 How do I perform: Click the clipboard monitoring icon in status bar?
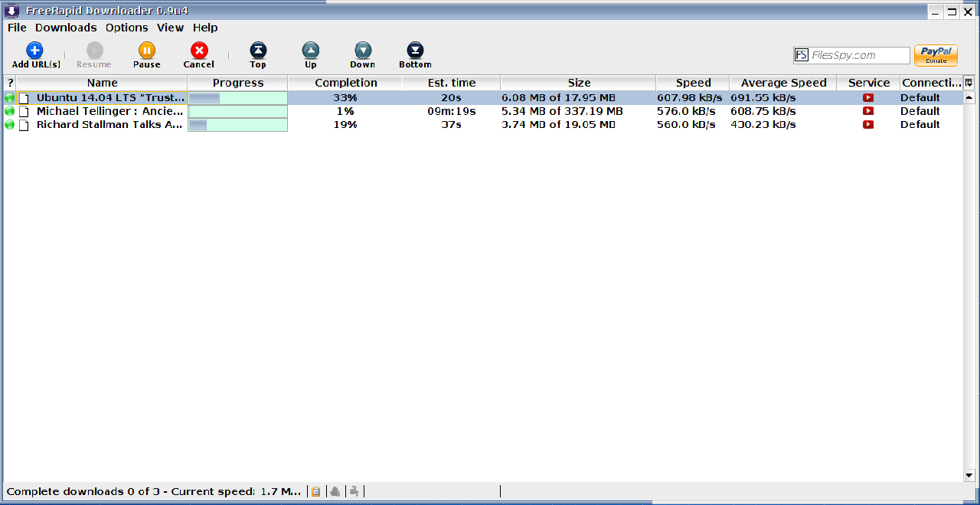[315, 491]
